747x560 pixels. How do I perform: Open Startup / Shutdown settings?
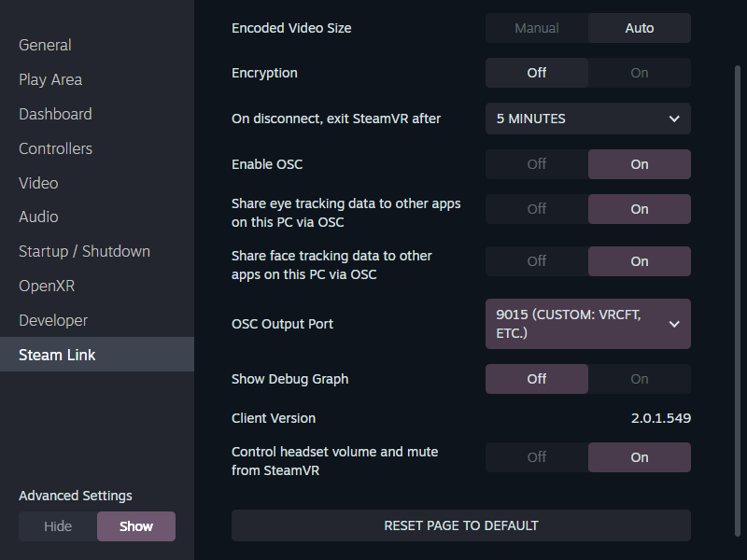click(97, 251)
